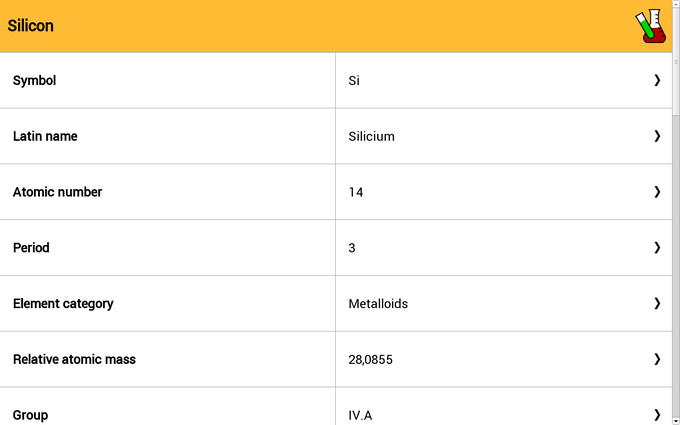Viewport: 680px width, 425px height.
Task: Click the chevron in the Period row
Action: pos(657,248)
